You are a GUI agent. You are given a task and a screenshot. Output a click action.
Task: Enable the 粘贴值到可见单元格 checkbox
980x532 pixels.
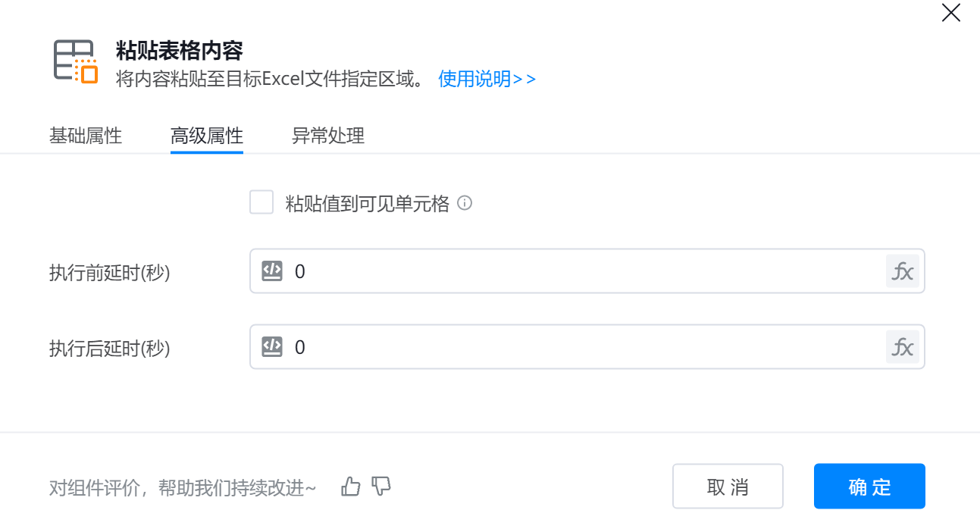click(x=261, y=203)
